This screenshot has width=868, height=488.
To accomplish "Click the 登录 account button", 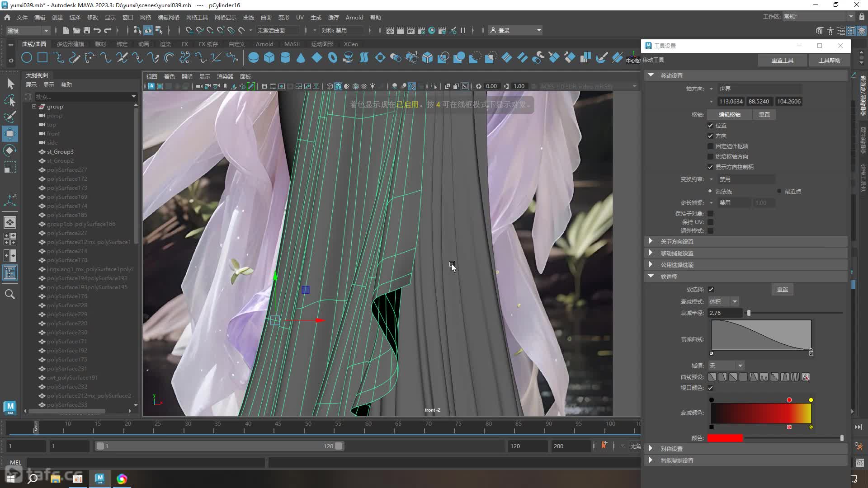I will [516, 30].
